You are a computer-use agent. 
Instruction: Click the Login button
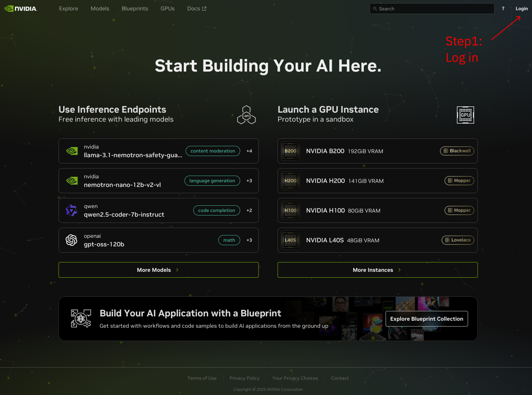(x=521, y=8)
